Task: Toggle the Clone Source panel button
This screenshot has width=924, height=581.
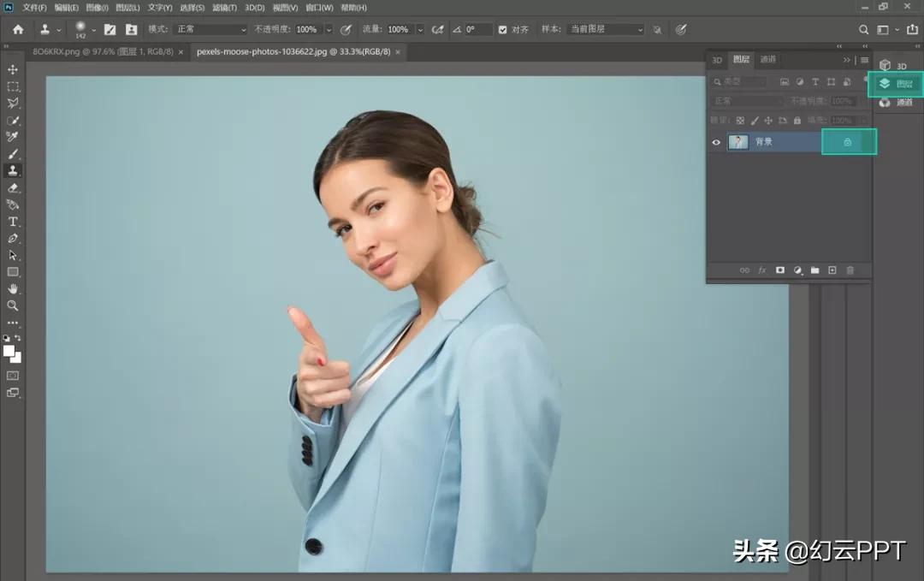Action: pyautogui.click(x=130, y=29)
